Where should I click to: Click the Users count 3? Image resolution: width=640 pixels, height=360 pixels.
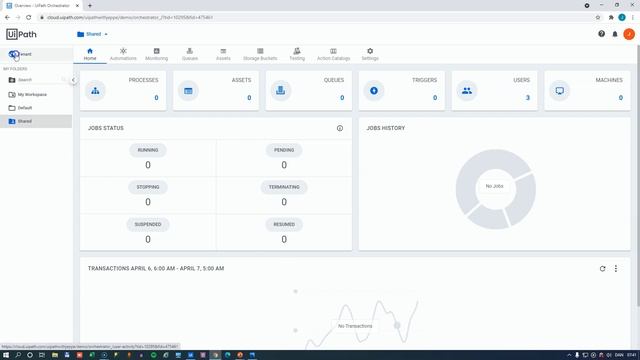pos(528,98)
